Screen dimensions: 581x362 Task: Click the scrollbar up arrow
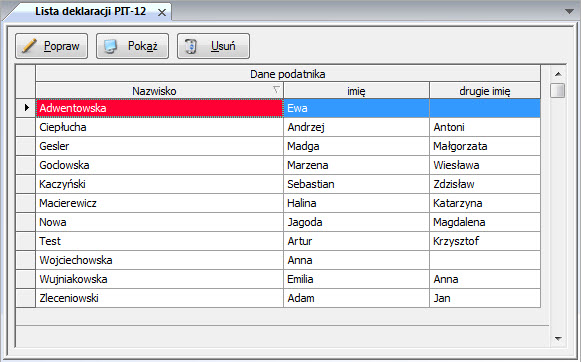click(x=558, y=74)
